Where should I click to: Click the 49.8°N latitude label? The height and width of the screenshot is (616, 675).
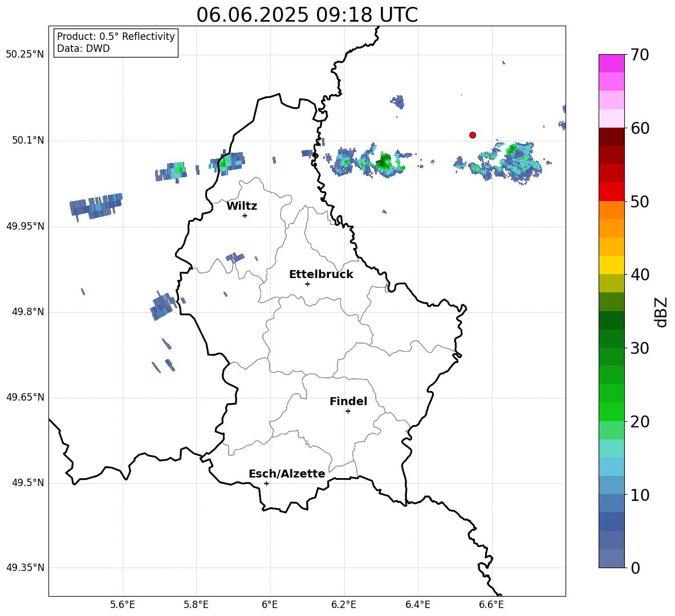coord(28,312)
